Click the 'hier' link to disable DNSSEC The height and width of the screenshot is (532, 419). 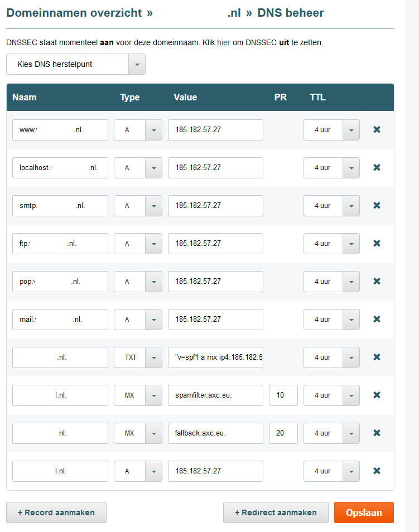coord(224,42)
